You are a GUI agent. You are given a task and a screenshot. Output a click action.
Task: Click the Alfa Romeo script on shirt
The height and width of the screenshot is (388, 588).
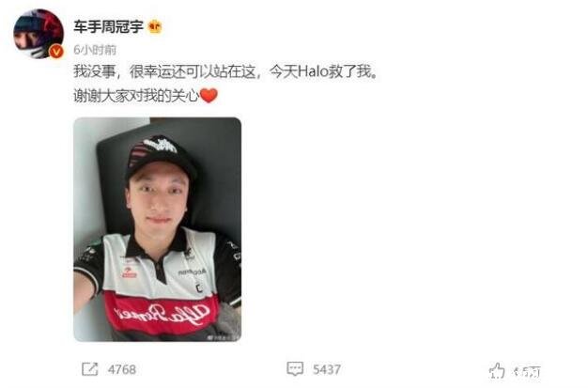[x=162, y=314]
